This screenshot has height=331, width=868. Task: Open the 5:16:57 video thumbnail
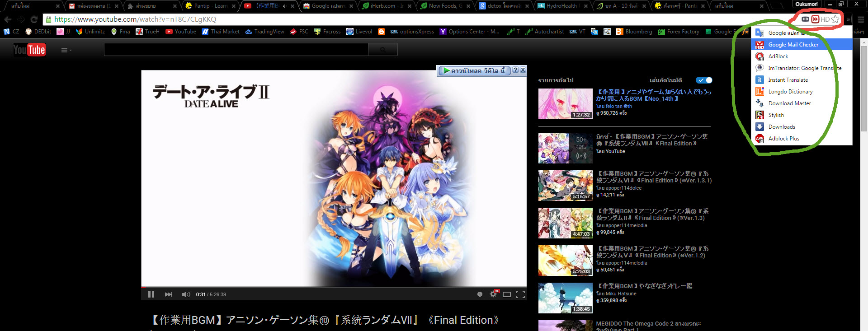(x=565, y=186)
